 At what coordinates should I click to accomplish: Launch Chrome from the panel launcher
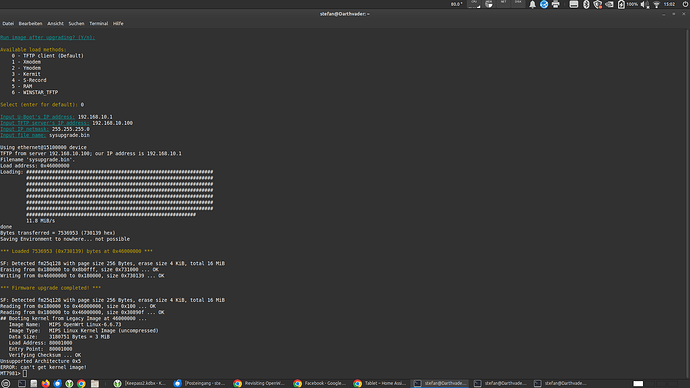pos(81,384)
